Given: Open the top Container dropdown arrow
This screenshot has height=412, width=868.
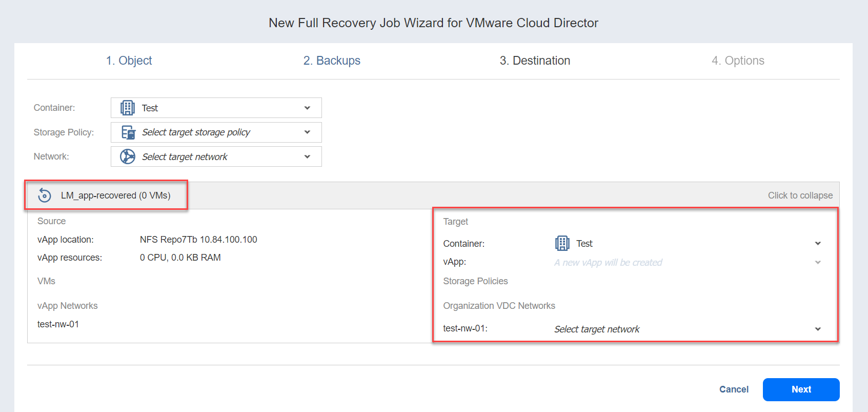Looking at the screenshot, I should tap(307, 108).
